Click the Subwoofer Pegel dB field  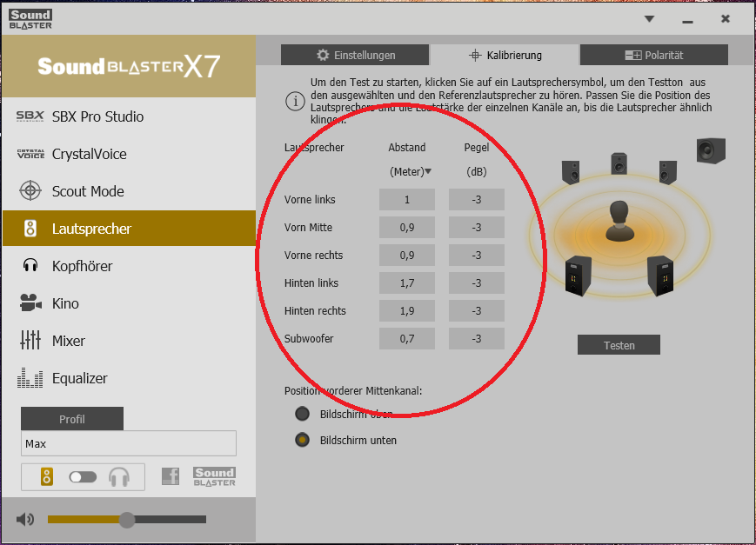(x=477, y=339)
